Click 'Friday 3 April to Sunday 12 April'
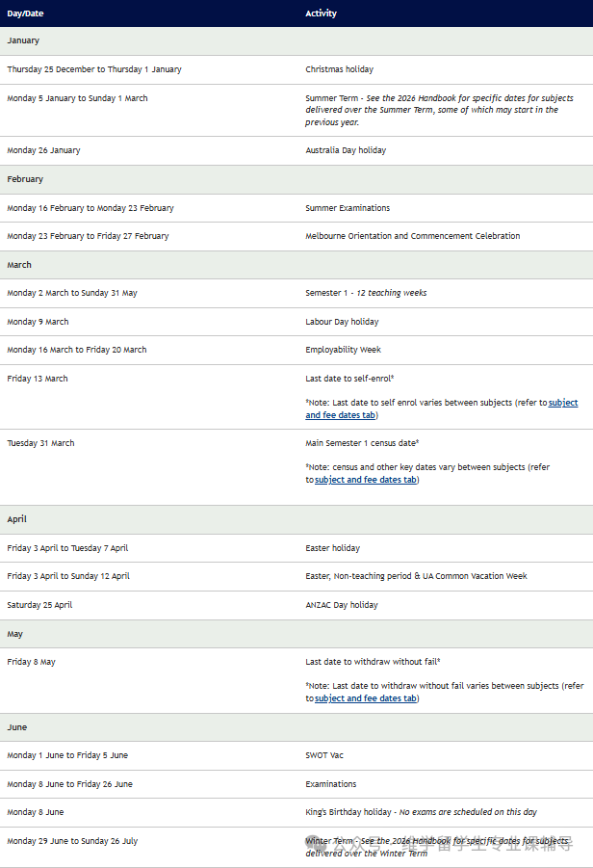This screenshot has width=593, height=868. click(68, 576)
